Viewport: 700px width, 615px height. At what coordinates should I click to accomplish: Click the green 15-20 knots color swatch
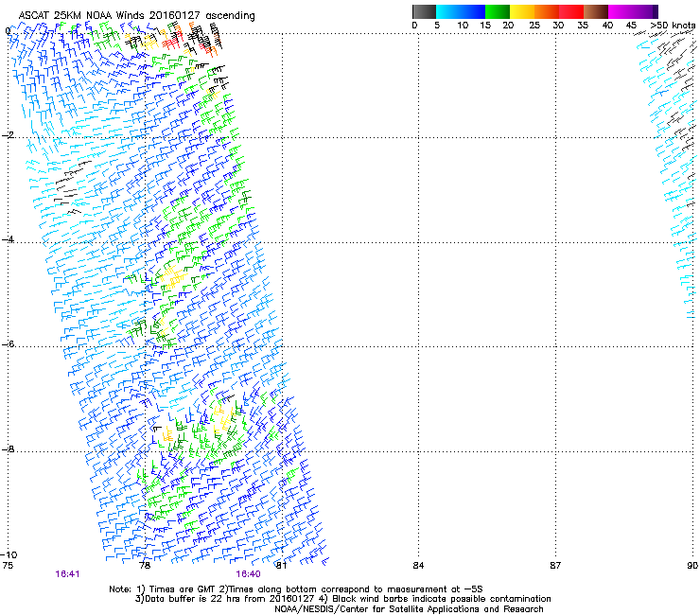[498, 11]
